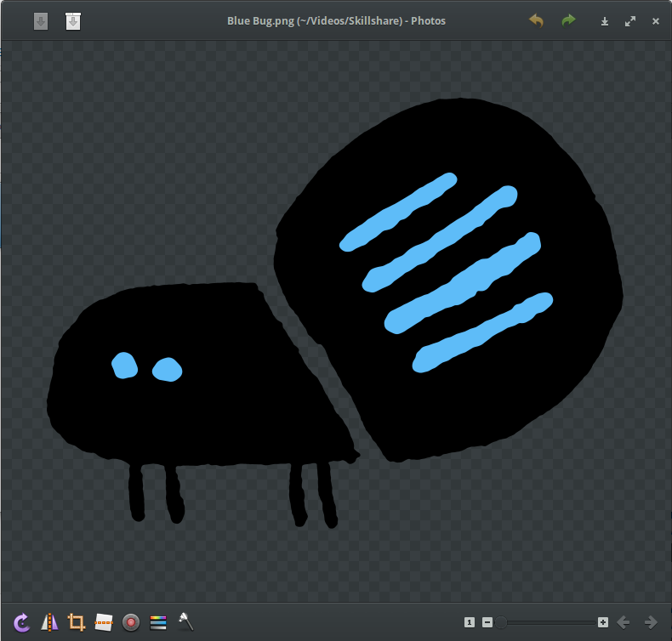Open the Adjust color panel
The image size is (672, 641).
tap(157, 622)
